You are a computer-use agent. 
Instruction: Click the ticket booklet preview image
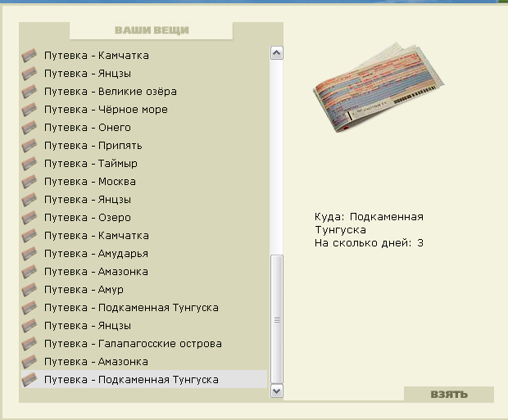click(x=379, y=88)
